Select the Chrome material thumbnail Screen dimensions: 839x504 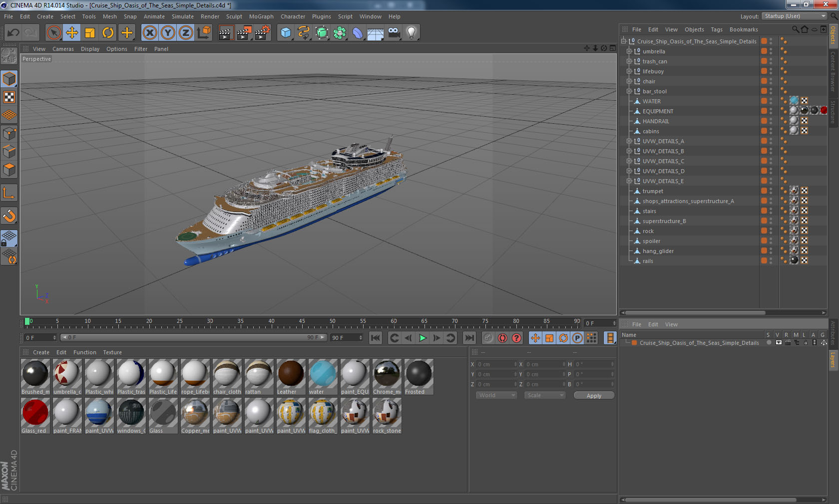tap(387, 377)
